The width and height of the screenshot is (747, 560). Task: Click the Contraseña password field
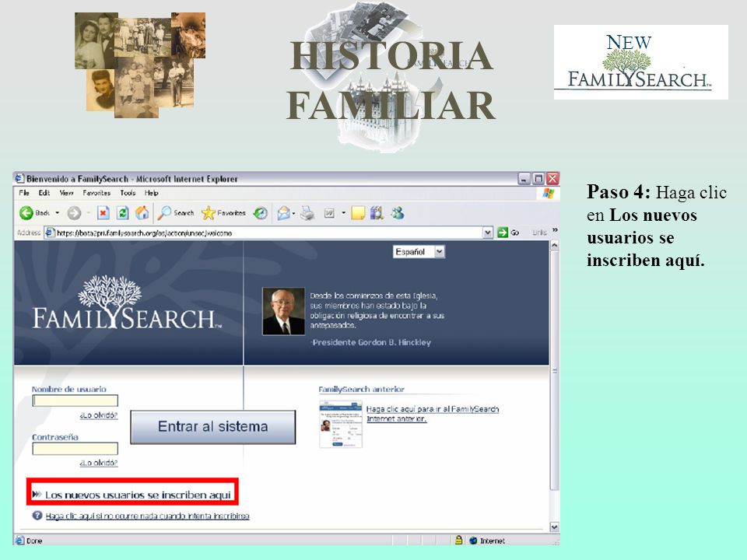pos(75,449)
